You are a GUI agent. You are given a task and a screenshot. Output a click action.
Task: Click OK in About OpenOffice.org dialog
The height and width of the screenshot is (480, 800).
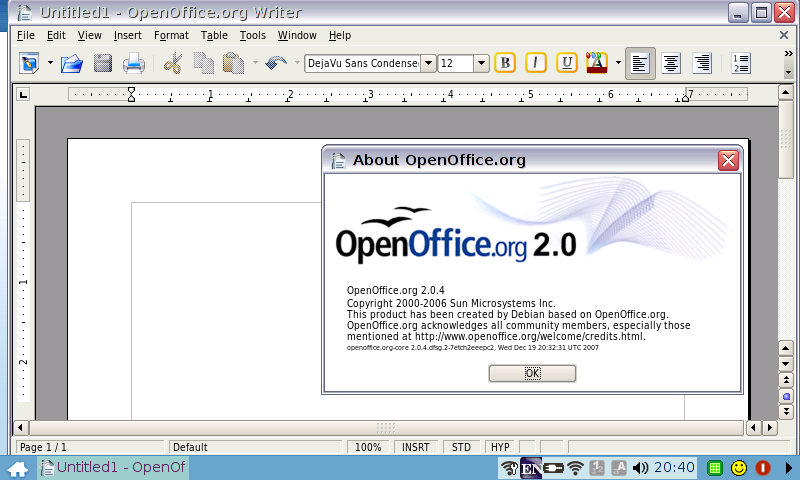click(x=532, y=373)
